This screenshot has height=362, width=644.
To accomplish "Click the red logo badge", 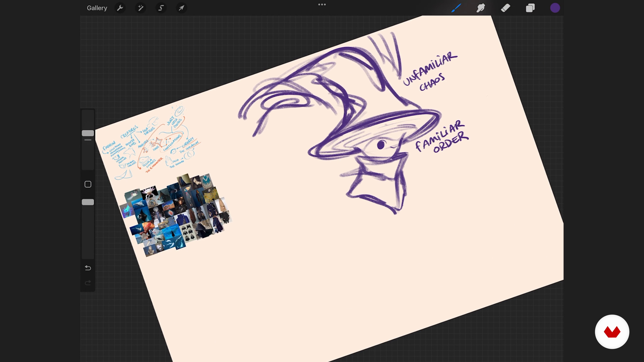I will pyautogui.click(x=612, y=332).
